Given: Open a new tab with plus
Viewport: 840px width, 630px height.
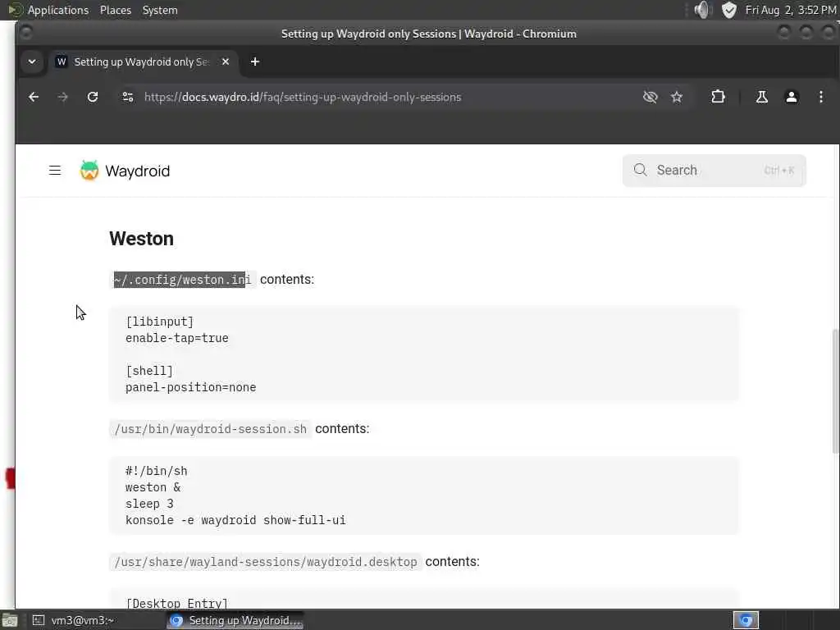Looking at the screenshot, I should point(255,62).
